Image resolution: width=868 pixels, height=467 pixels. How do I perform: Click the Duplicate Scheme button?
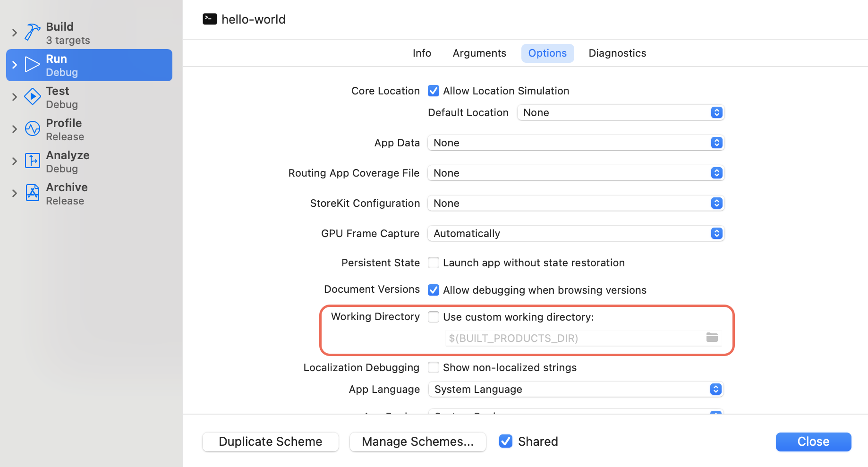pos(270,442)
